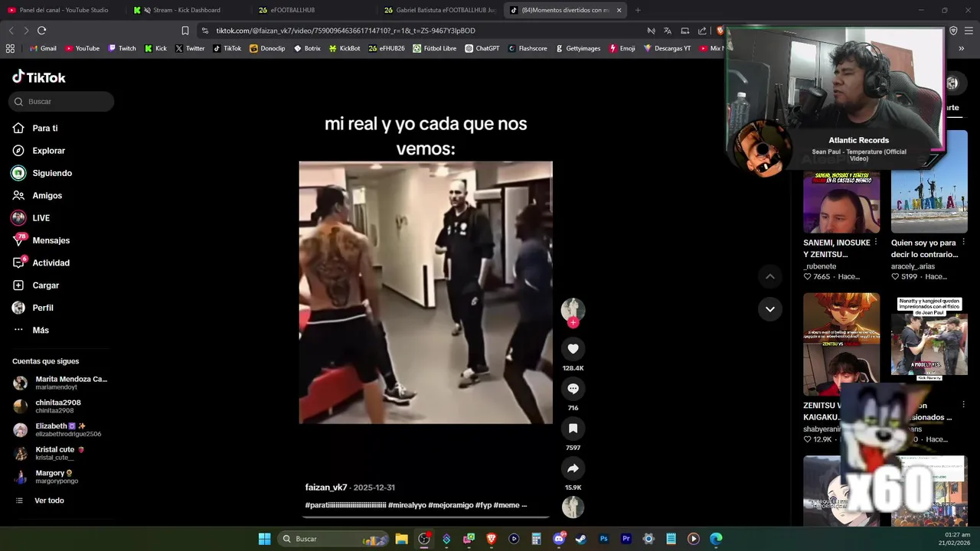The height and width of the screenshot is (551, 980).
Task: Click the #mejoramigo hashtag
Action: pos(450,505)
